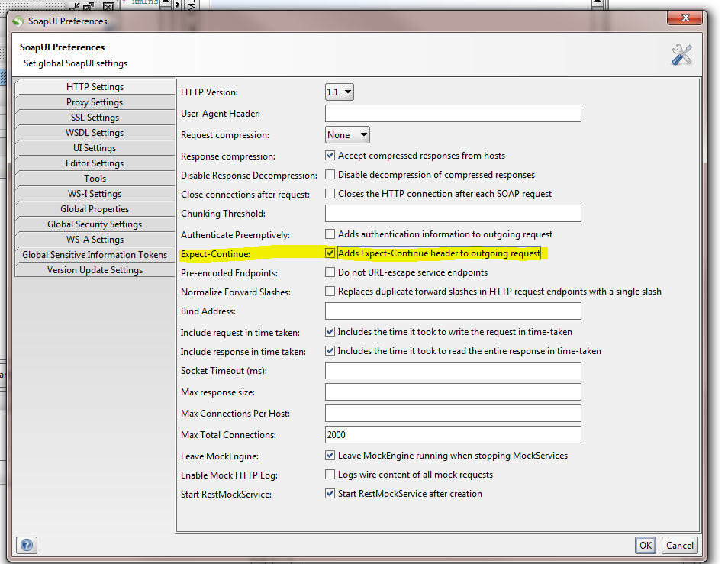Open the HTTP Version dropdown
This screenshot has height=564, width=728.
(340, 92)
